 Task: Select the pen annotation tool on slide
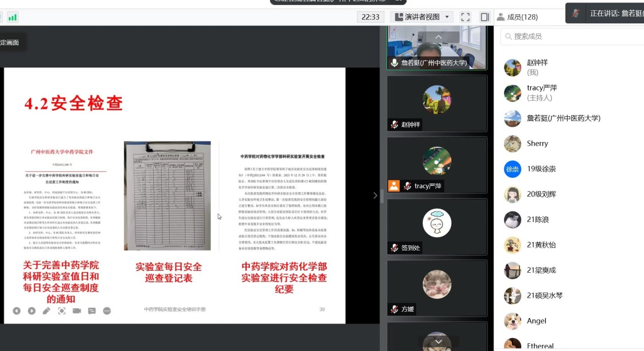pyautogui.click(x=47, y=310)
